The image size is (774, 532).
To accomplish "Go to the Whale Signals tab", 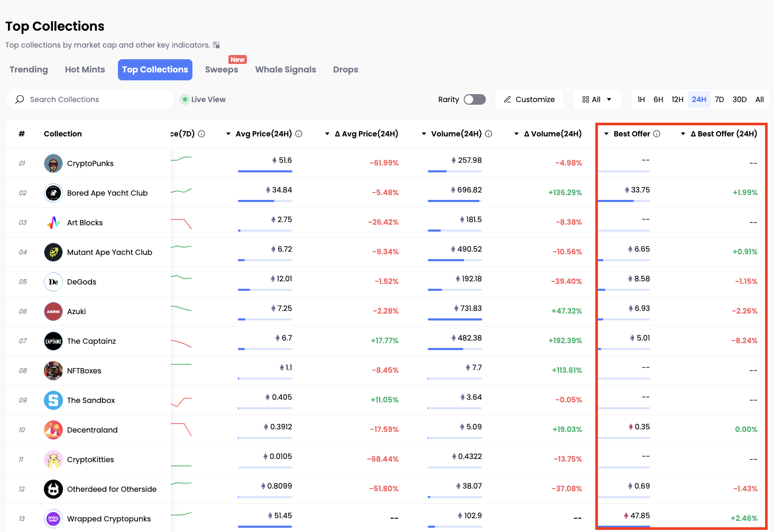I will coord(285,70).
